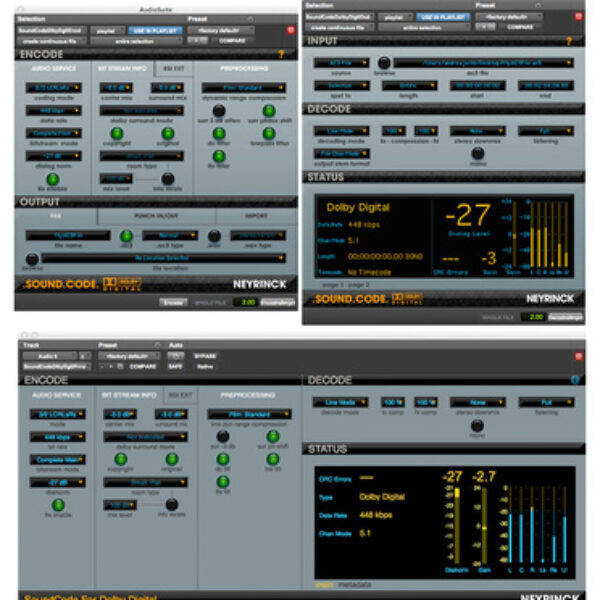
Task: Toggle copyright LED in bottom plug-in window
Action: pyautogui.click(x=121, y=459)
